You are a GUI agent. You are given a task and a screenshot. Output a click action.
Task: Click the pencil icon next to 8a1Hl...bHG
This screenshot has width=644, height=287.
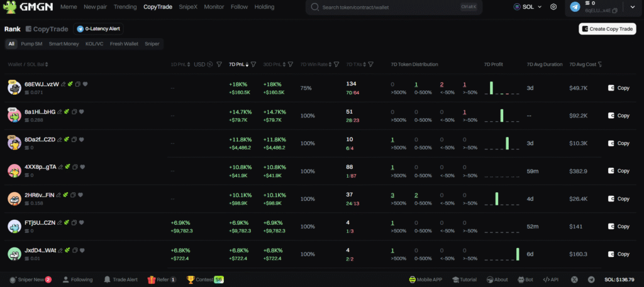coord(60,112)
